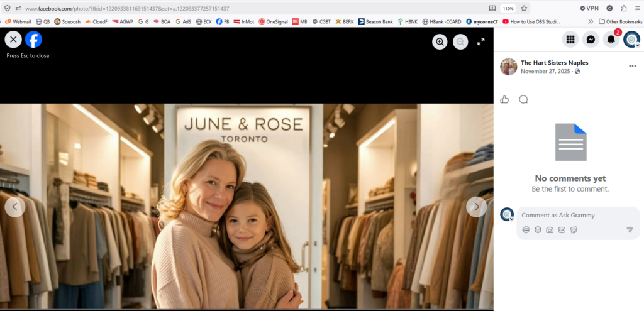The width and height of the screenshot is (644, 311).
Task: Open The Hart Sisters Naples page link
Action: point(555,63)
